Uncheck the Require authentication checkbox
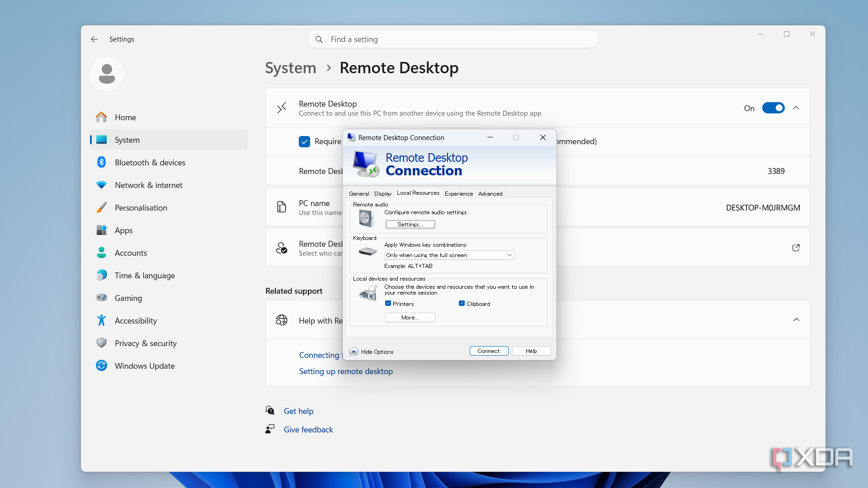 pos(304,141)
